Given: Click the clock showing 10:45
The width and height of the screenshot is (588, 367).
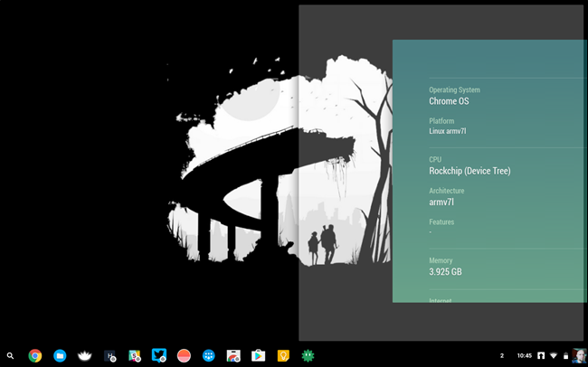Looking at the screenshot, I should pos(525,356).
